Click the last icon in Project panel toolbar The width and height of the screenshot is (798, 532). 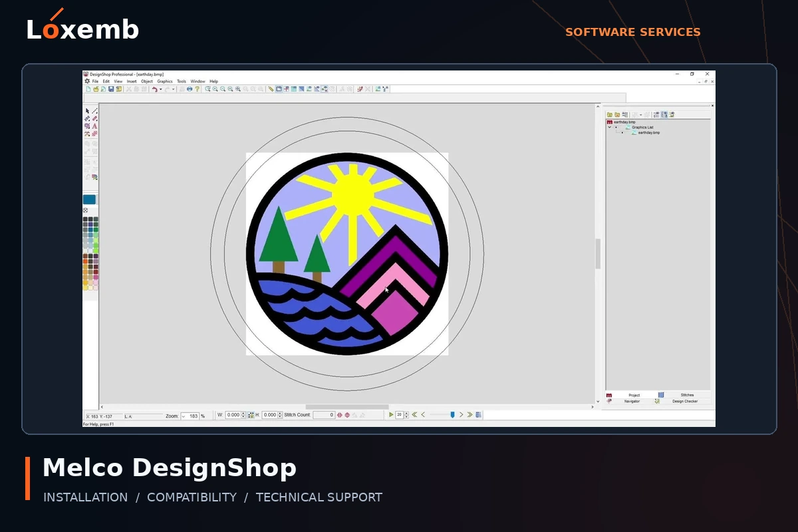(x=672, y=114)
